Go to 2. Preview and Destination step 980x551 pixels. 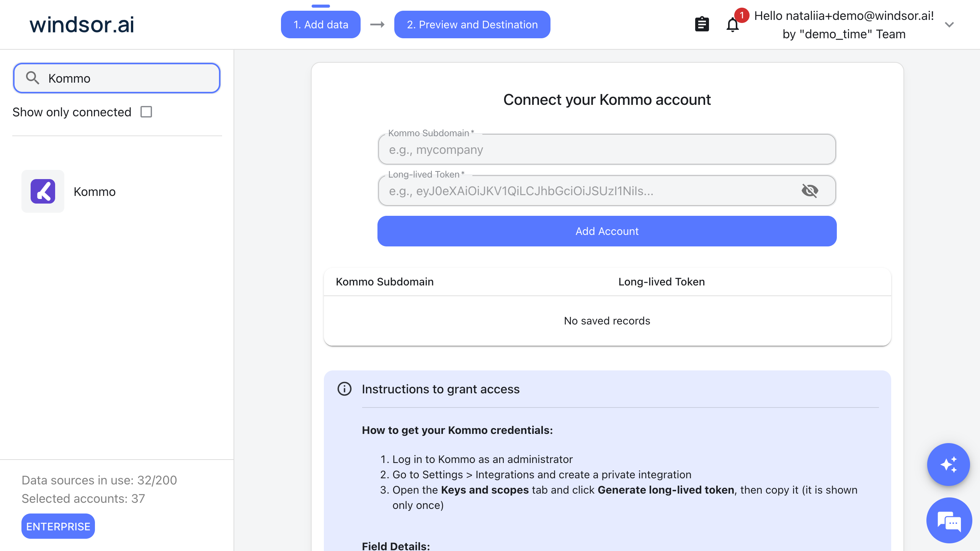(472, 24)
